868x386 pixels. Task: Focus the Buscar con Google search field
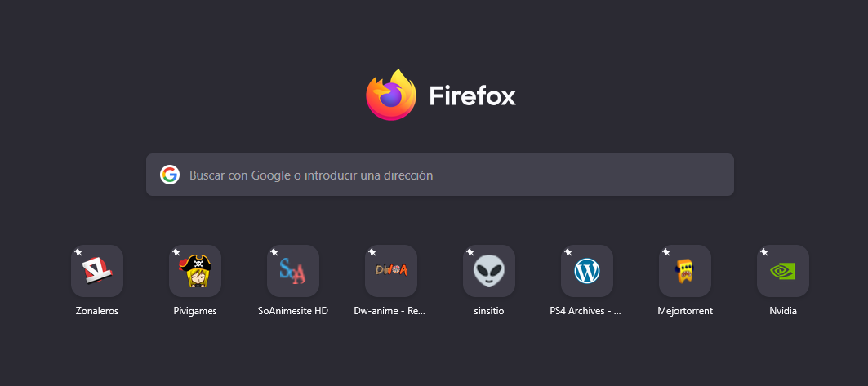tap(440, 175)
